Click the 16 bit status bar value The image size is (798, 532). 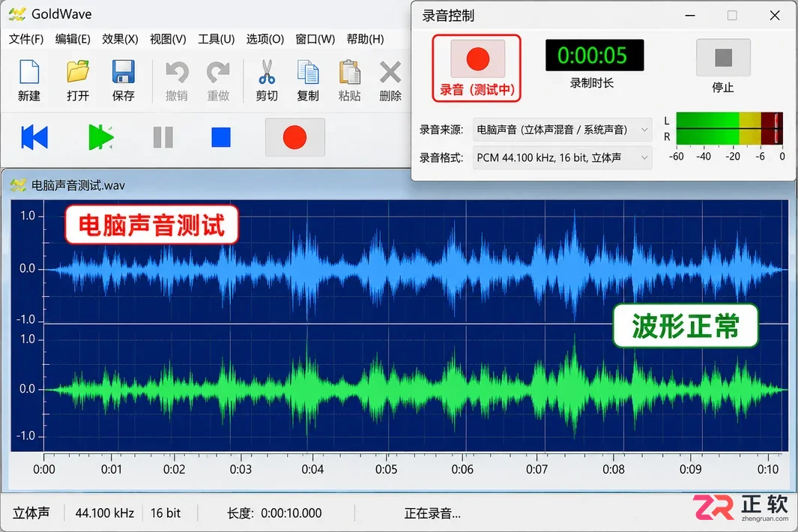click(x=166, y=513)
